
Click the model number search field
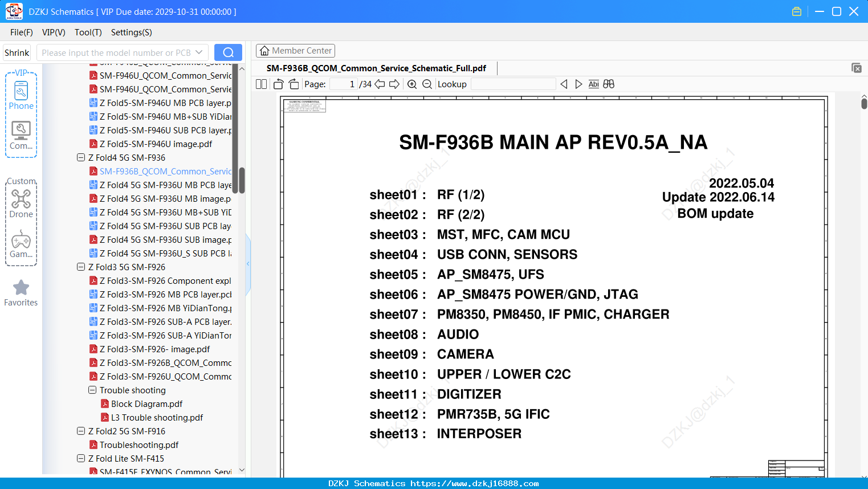tap(116, 52)
